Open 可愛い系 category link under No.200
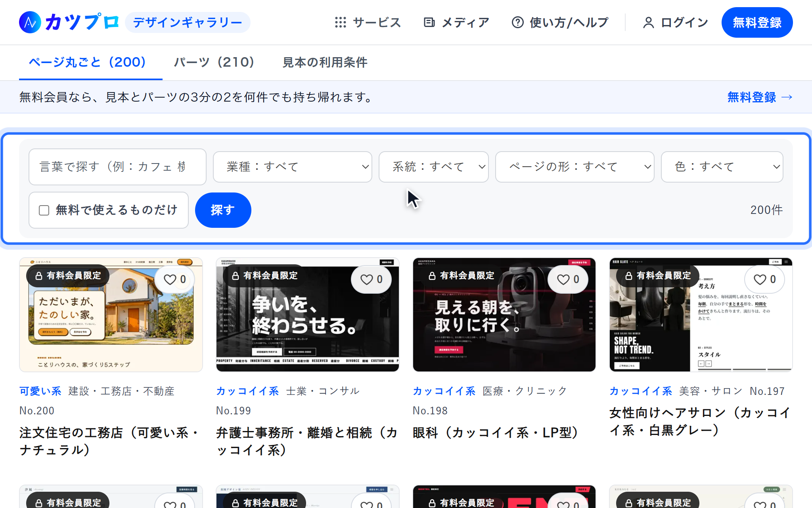This screenshot has height=508, width=812. pyautogui.click(x=40, y=391)
